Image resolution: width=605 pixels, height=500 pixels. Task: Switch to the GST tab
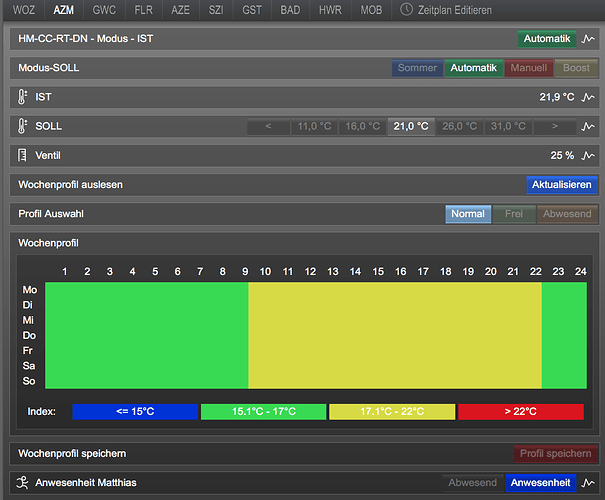click(x=252, y=10)
